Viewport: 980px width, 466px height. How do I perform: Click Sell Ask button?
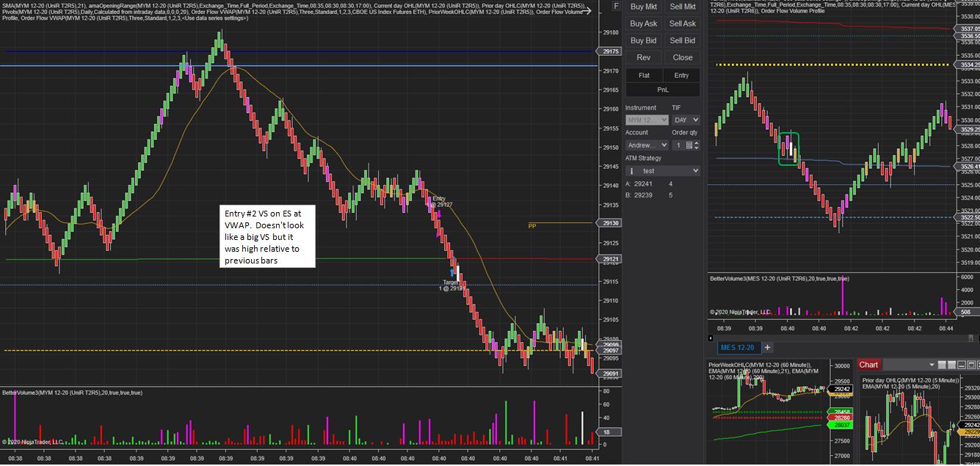pos(682,23)
